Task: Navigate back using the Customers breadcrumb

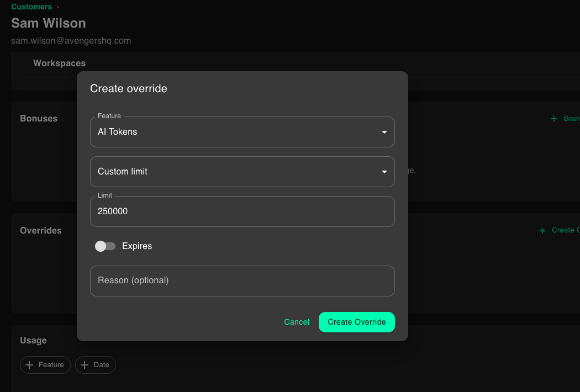Action: pos(31,7)
